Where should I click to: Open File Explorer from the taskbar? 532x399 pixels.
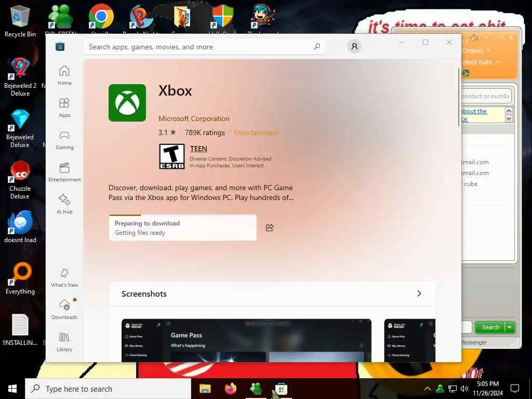click(x=205, y=389)
